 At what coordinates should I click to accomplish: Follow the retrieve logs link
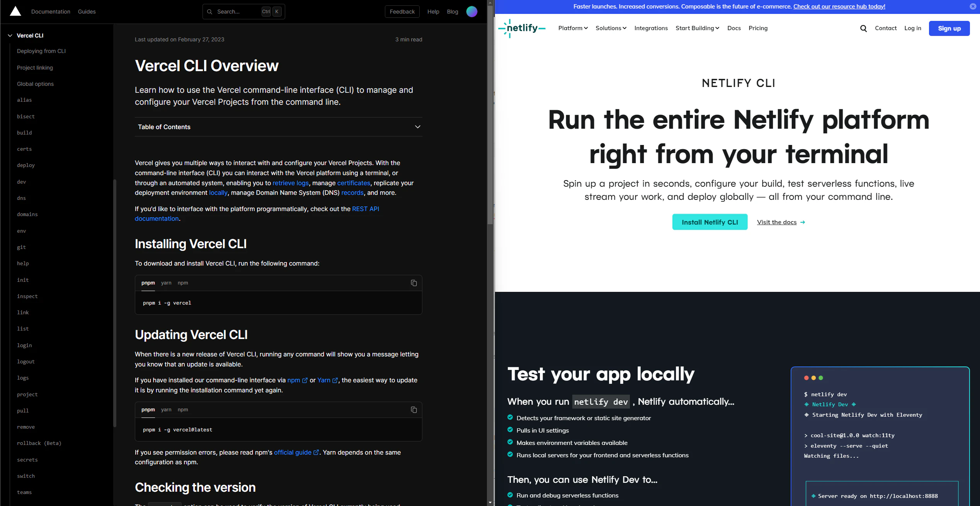tap(291, 183)
